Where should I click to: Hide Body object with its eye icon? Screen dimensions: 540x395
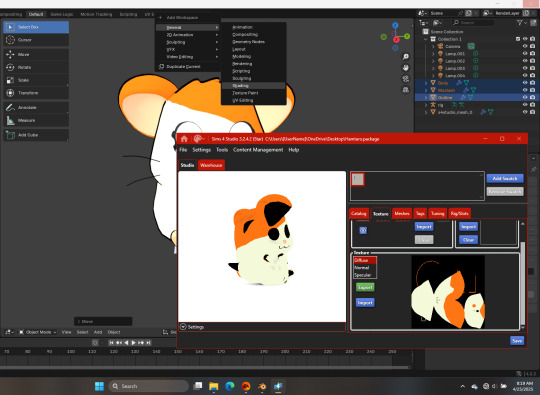[525, 83]
